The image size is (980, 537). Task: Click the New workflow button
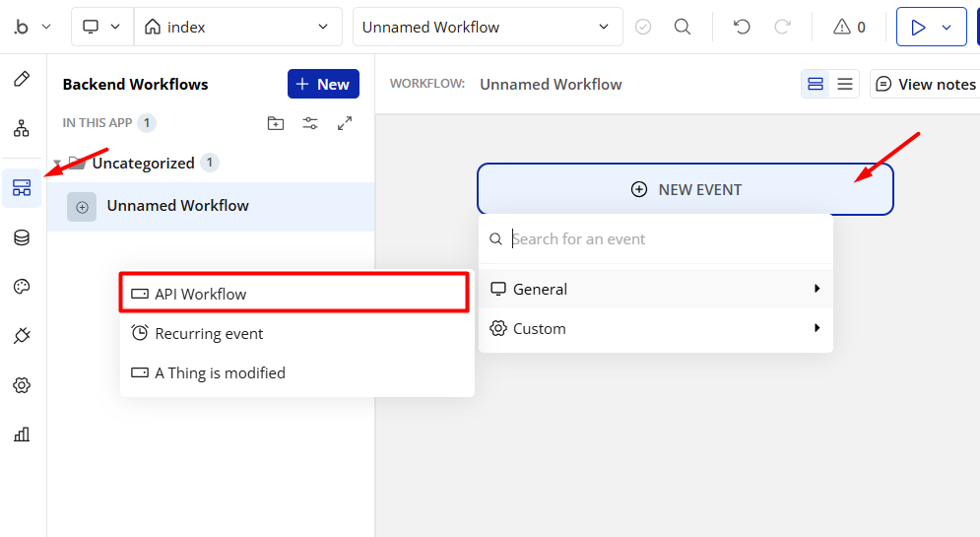tap(323, 84)
